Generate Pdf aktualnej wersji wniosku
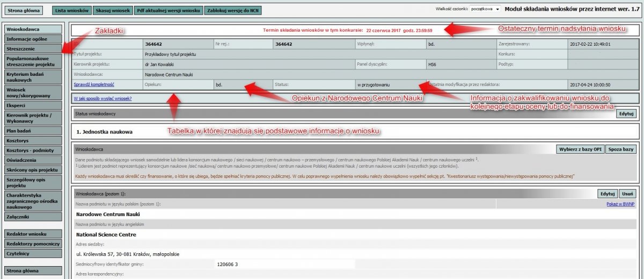644x279 pixels. pyautogui.click(x=168, y=10)
